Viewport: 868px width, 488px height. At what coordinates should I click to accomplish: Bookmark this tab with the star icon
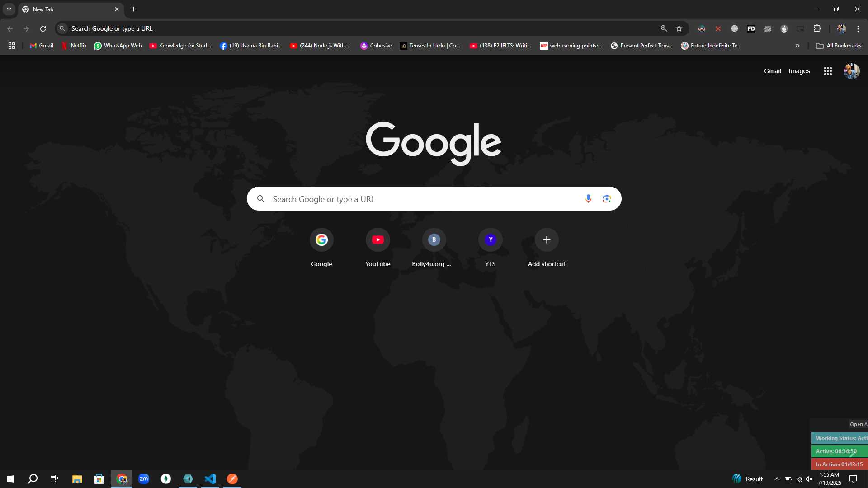pyautogui.click(x=679, y=28)
